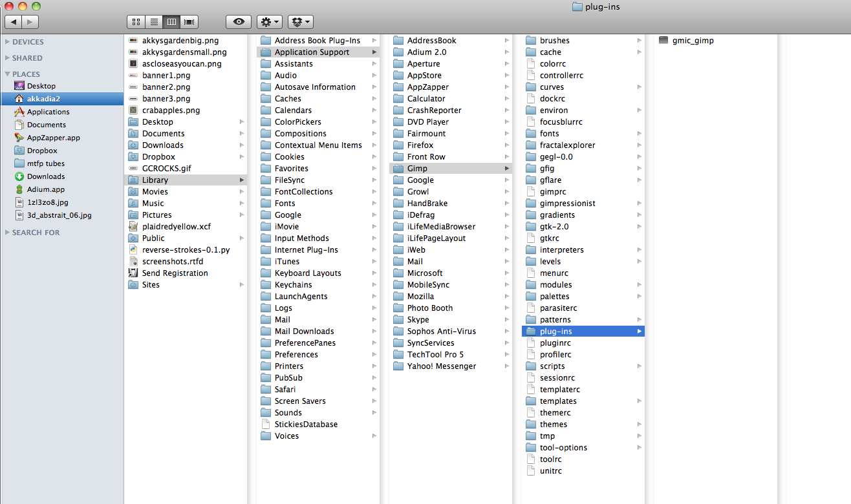Select the crabapples.png file icon
This screenshot has width=851, height=504.
(133, 110)
